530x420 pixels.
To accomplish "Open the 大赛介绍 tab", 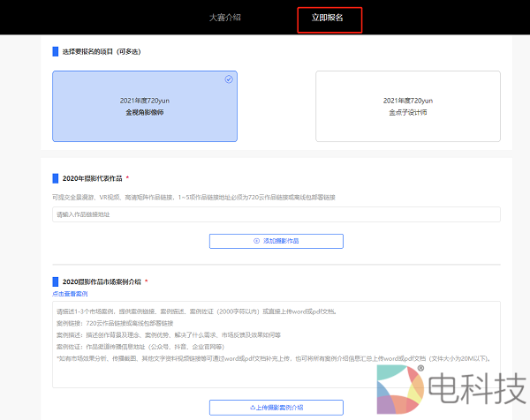I will click(x=224, y=18).
